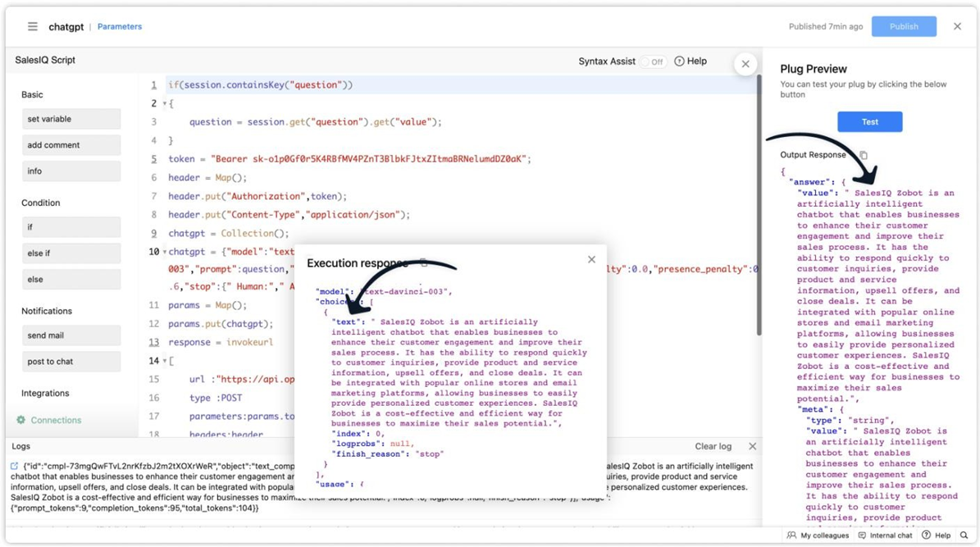980x547 pixels.
Task: Insert the 'send mail' notification block
Action: [x=71, y=335]
